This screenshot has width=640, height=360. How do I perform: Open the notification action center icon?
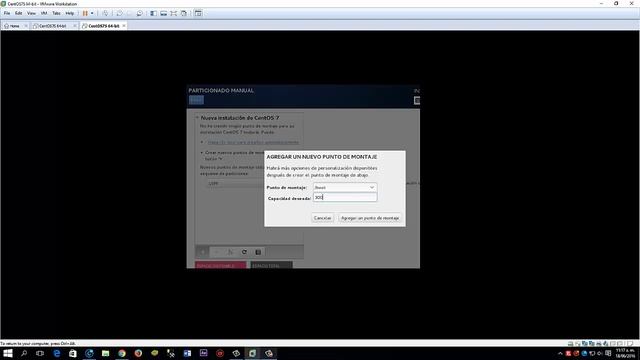click(x=608, y=353)
